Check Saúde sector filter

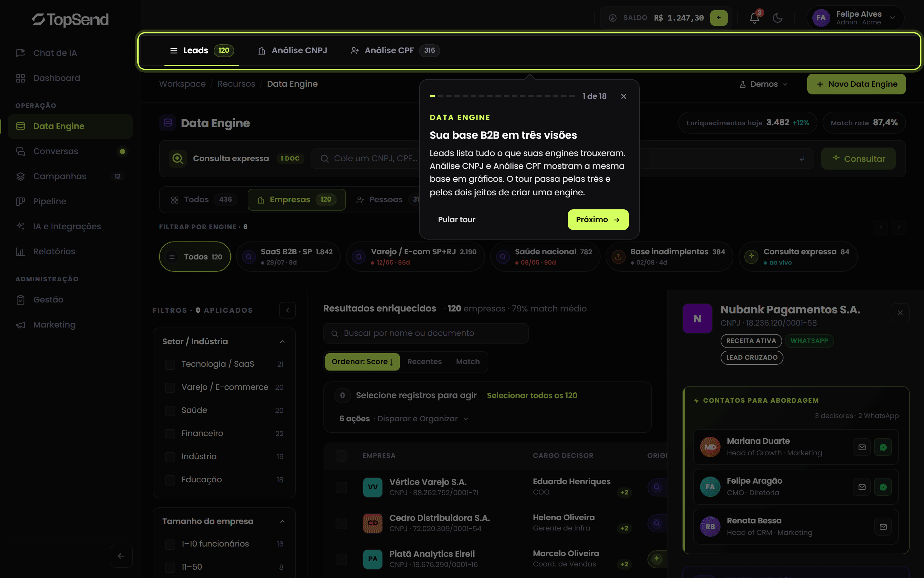coord(170,411)
